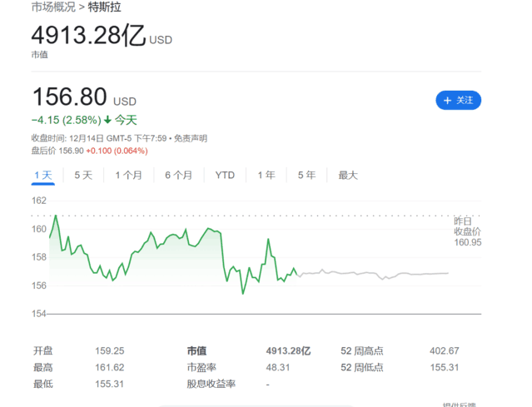Click the 最低 value 155.31

click(109, 384)
